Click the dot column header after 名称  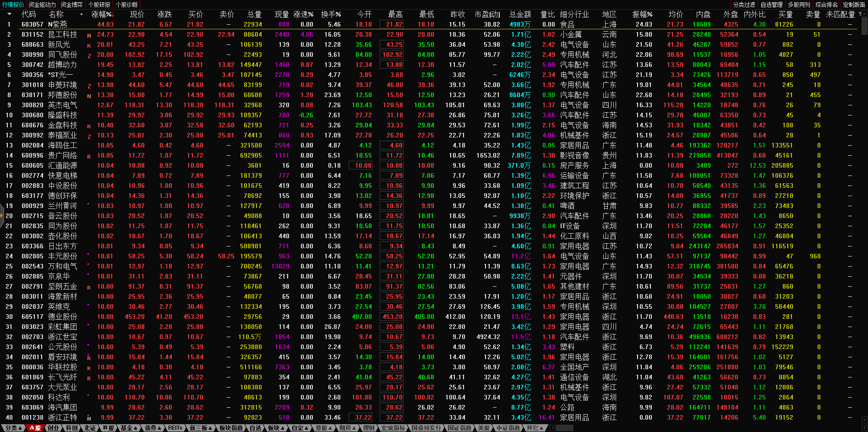pos(82,14)
